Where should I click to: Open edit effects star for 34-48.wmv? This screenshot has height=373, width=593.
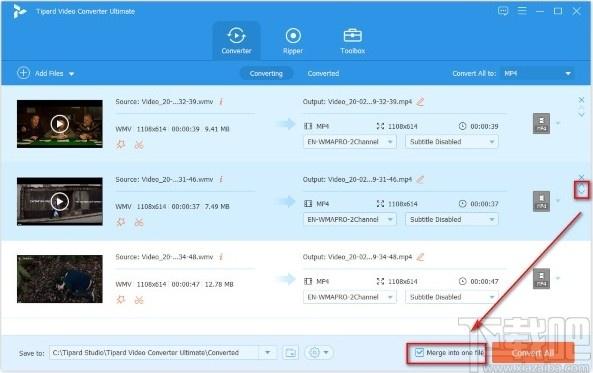point(121,299)
